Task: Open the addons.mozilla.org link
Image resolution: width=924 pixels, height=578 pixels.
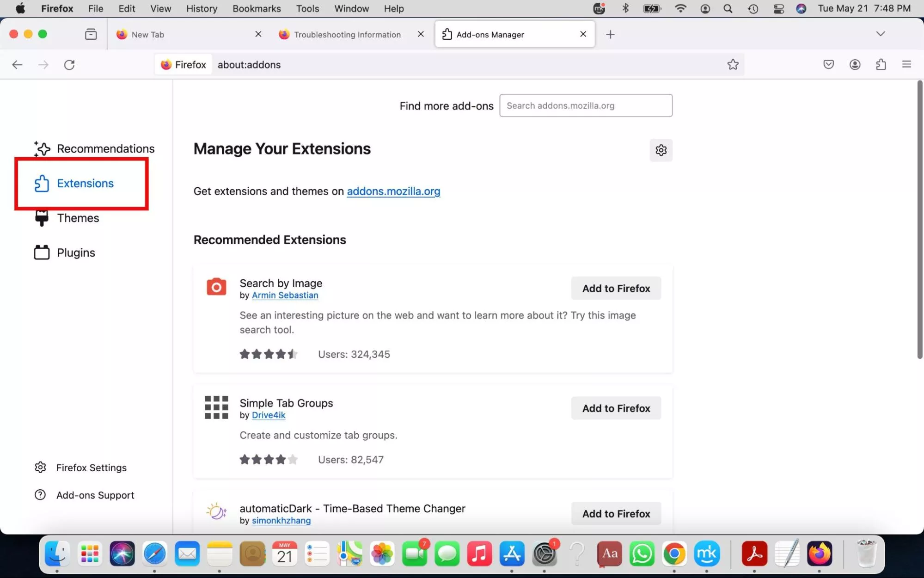Action: coord(393,191)
